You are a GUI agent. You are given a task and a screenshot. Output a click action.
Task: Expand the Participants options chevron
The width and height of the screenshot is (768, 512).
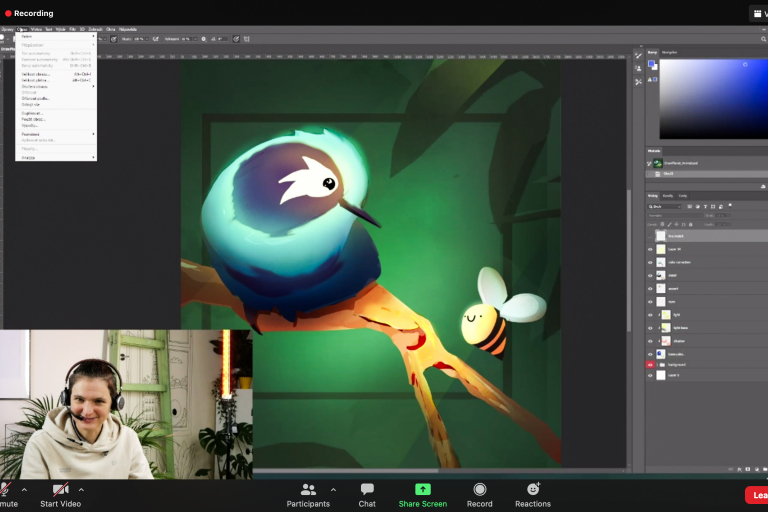[x=333, y=490]
